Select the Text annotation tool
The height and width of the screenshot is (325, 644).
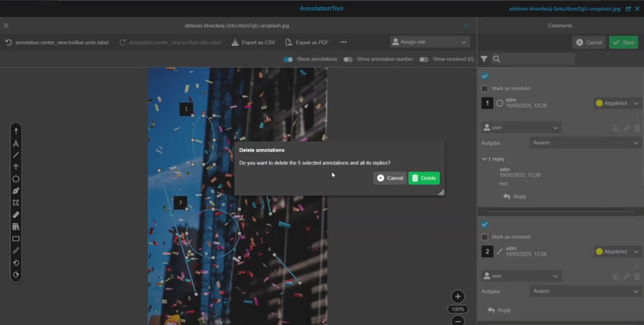tap(16, 143)
